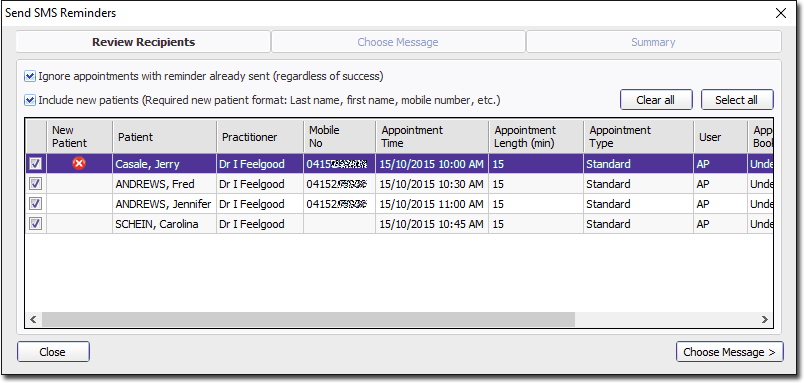Click the Clear all button
Screen dimensions: 804x383
(x=656, y=100)
